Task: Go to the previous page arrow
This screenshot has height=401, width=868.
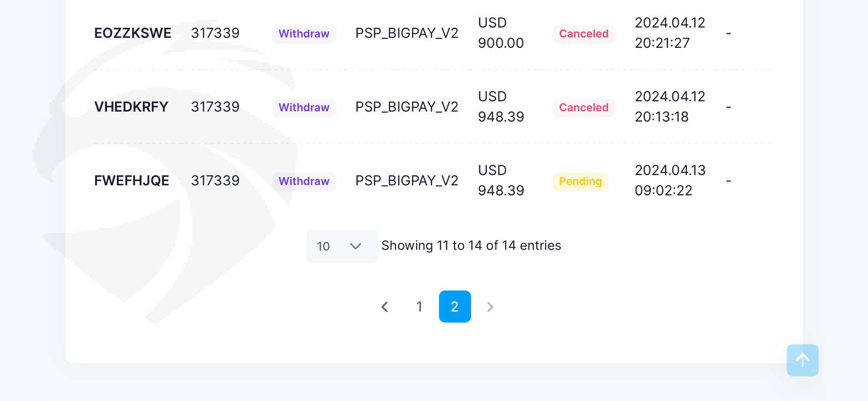Action: 385,307
